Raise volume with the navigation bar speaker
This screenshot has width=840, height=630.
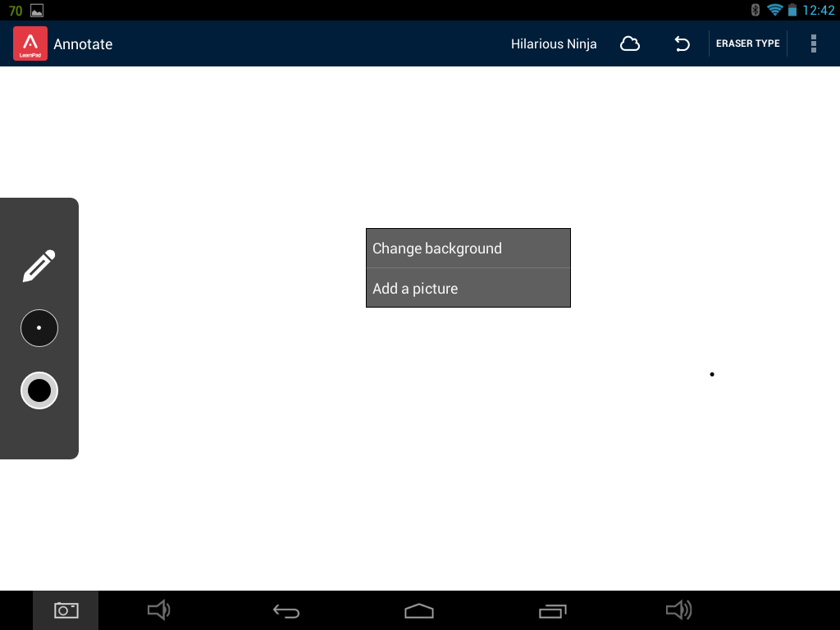pyautogui.click(x=678, y=609)
